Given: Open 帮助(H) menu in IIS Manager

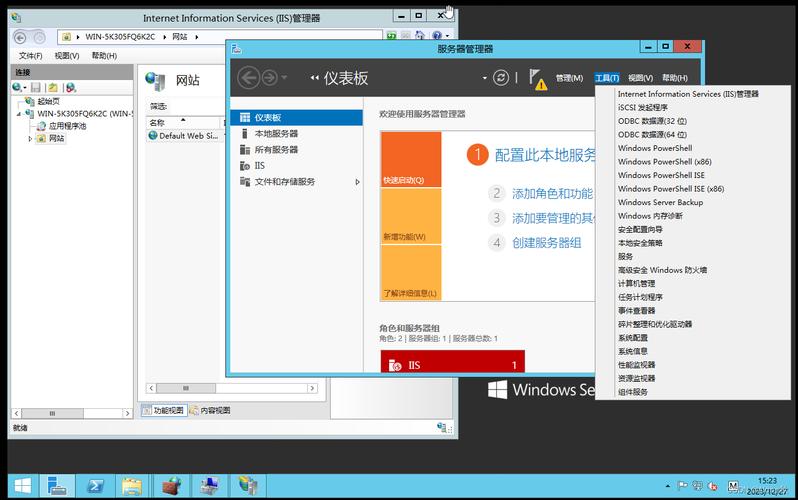Looking at the screenshot, I should 104,55.
